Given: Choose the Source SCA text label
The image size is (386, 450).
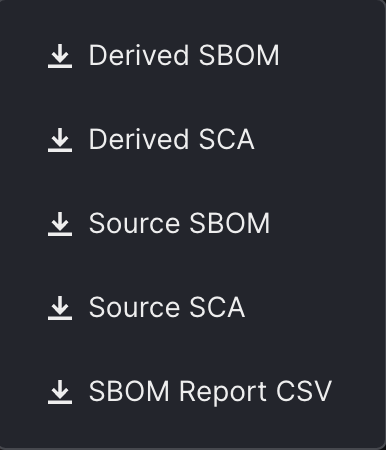Looking at the screenshot, I should pyautogui.click(x=167, y=307).
